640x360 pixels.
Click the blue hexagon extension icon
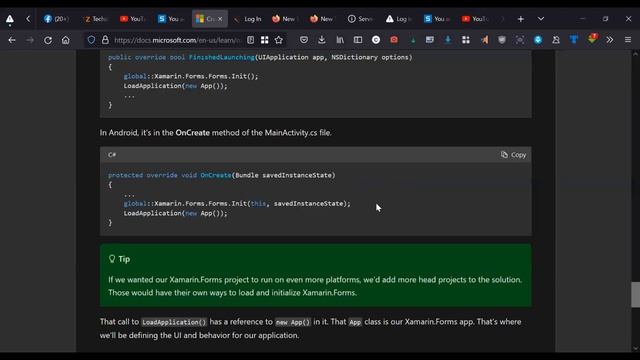[538, 40]
